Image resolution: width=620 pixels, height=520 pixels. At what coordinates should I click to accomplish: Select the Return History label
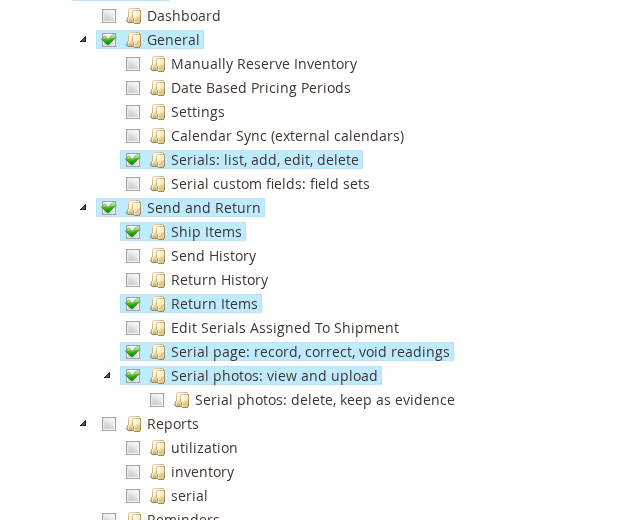point(219,280)
